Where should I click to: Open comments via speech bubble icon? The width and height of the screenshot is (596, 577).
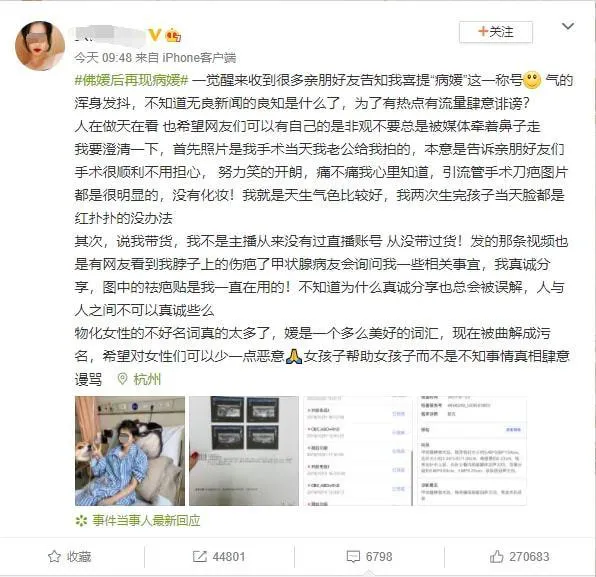(x=353, y=557)
